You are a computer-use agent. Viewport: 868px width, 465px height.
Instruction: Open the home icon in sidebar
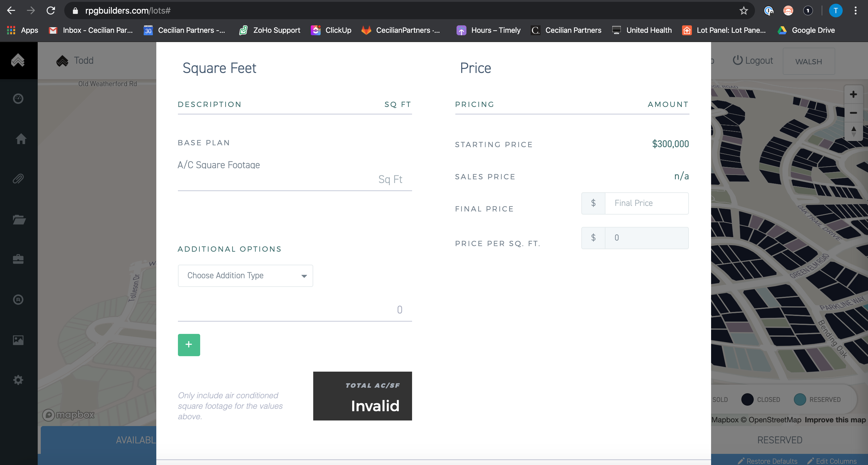(21, 139)
